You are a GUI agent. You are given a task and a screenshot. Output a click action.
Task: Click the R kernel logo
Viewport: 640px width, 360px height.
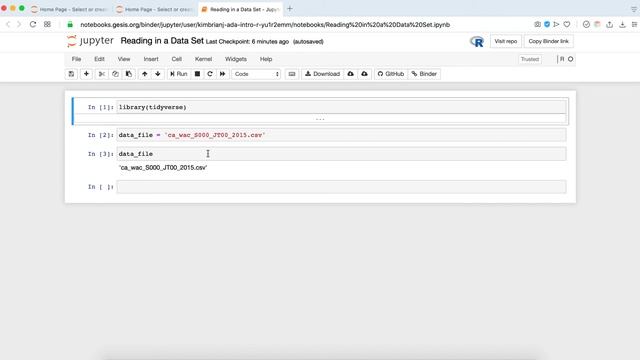pos(477,41)
